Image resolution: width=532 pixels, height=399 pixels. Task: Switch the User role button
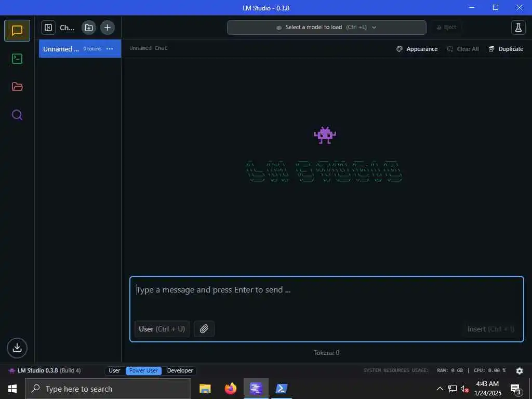point(162,329)
